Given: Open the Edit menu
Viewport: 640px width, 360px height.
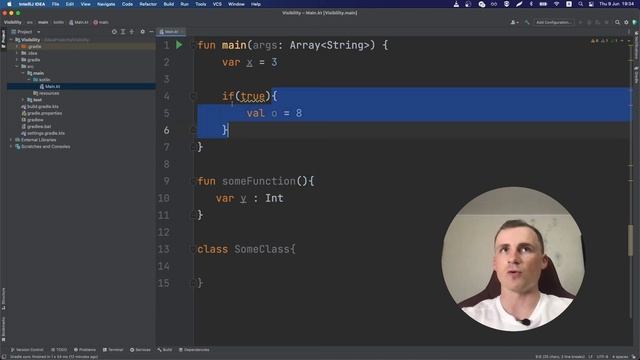Looking at the screenshot, I should 70,4.
